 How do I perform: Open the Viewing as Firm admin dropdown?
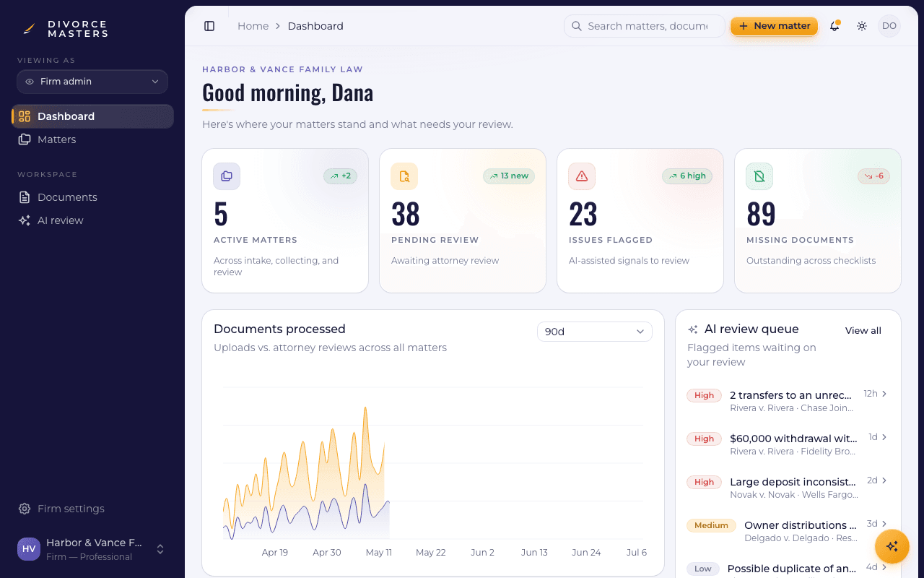(x=92, y=82)
